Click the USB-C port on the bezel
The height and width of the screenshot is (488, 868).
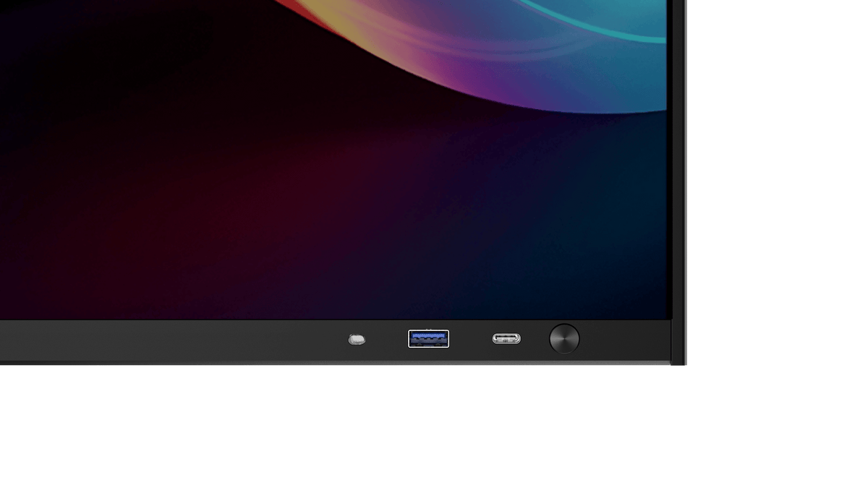506,338
